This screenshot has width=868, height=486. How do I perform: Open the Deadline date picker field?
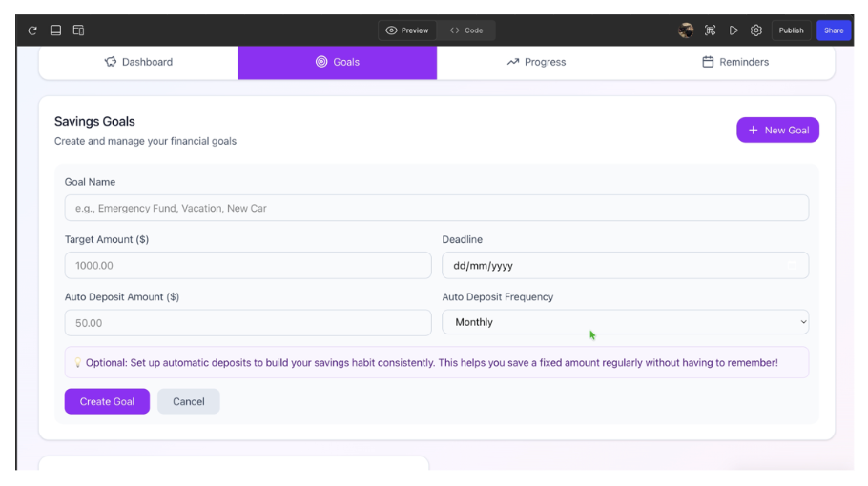tap(625, 266)
